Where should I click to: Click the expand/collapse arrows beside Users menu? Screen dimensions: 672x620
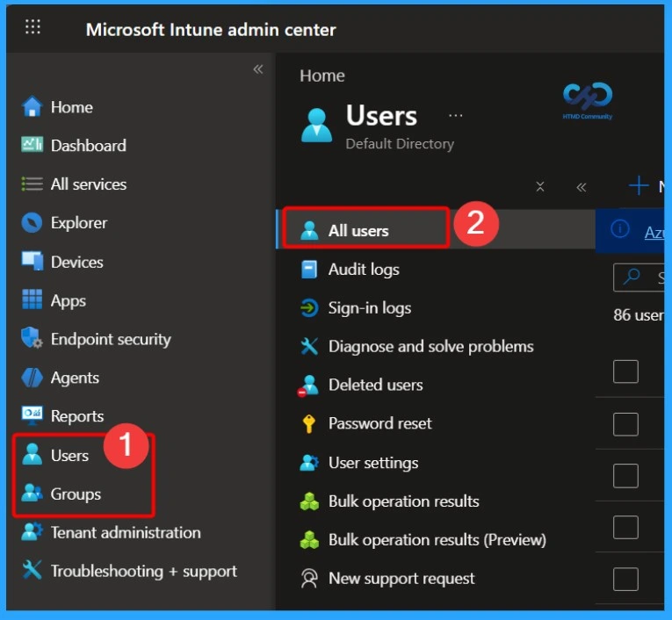click(540, 187)
